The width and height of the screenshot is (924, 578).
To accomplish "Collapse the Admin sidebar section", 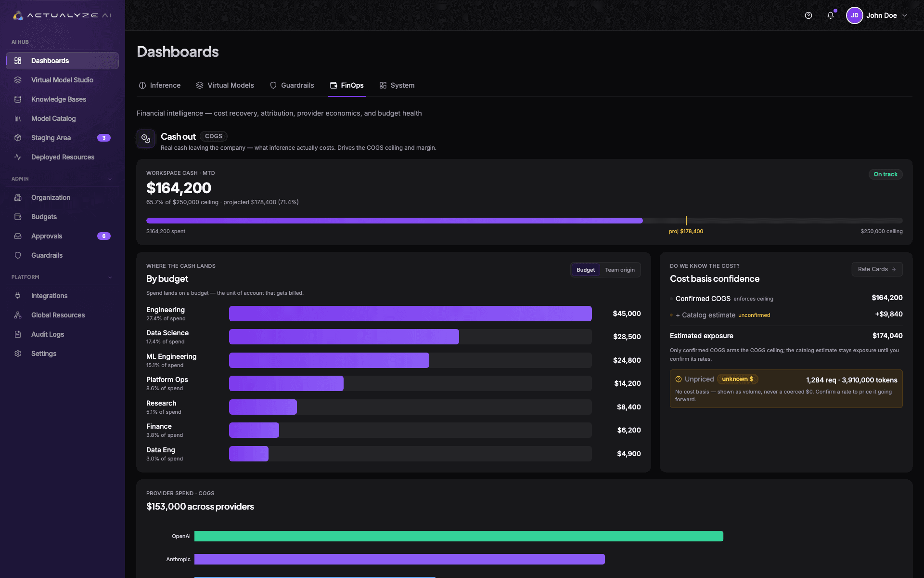I will (x=110, y=179).
